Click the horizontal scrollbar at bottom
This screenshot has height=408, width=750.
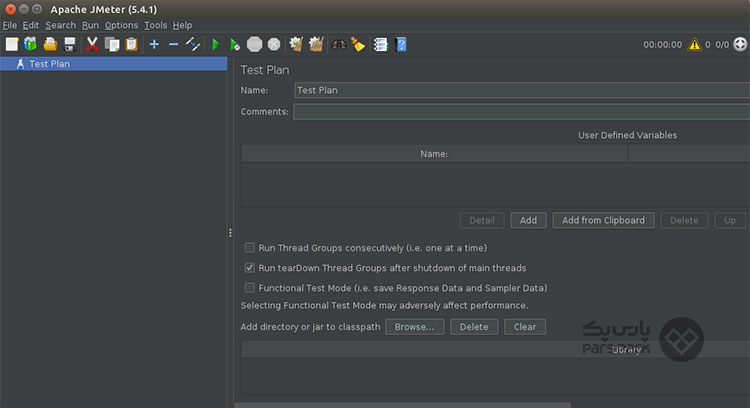[x=402, y=405]
